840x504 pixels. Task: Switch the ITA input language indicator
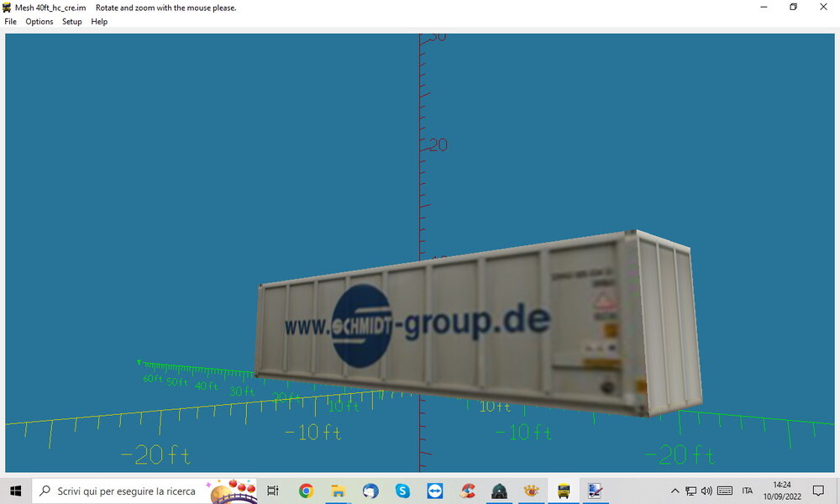(x=748, y=491)
